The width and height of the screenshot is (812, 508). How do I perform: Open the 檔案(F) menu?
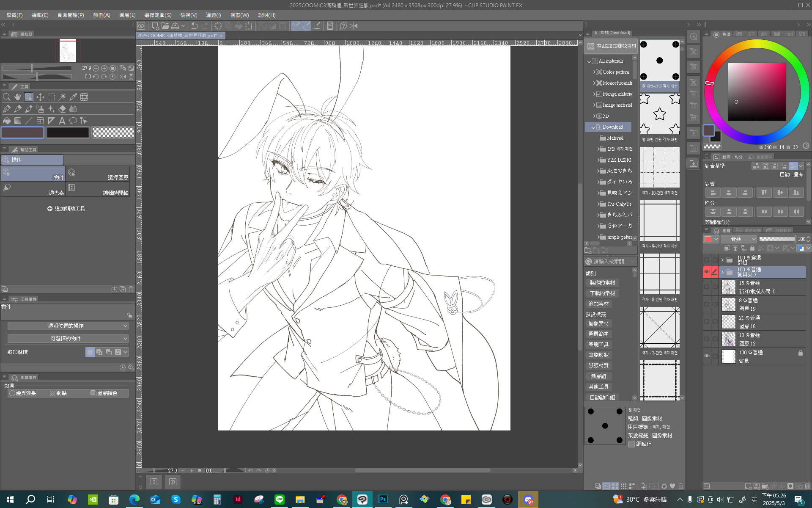(14, 15)
